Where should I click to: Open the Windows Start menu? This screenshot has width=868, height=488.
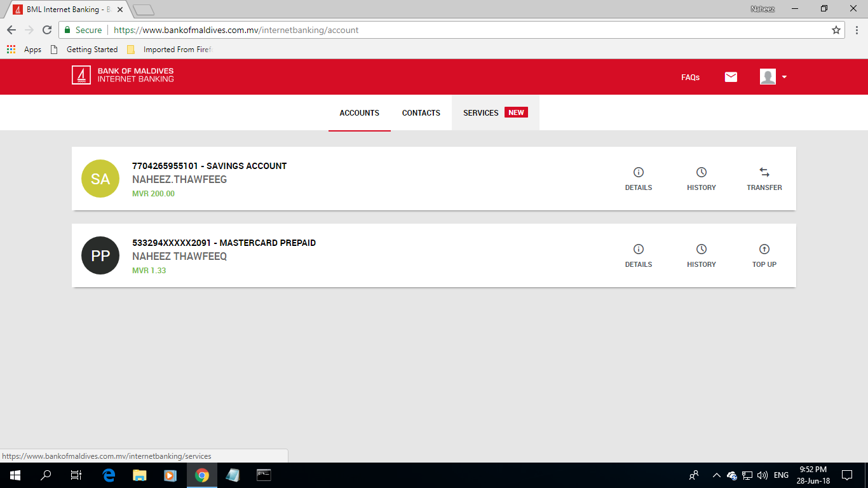(x=15, y=475)
